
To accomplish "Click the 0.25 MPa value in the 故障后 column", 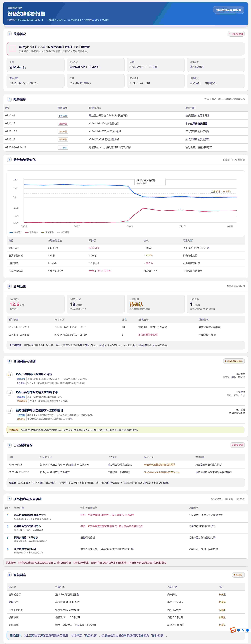I will click(94, 248).
